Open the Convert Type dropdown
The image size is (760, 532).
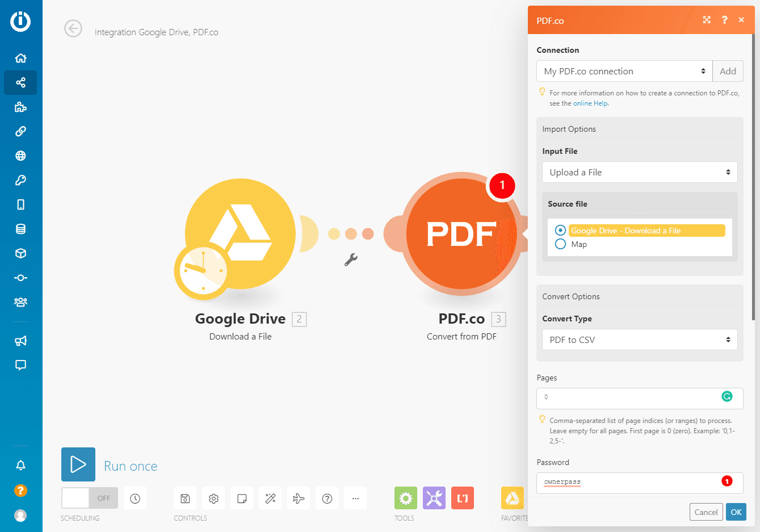pos(640,340)
